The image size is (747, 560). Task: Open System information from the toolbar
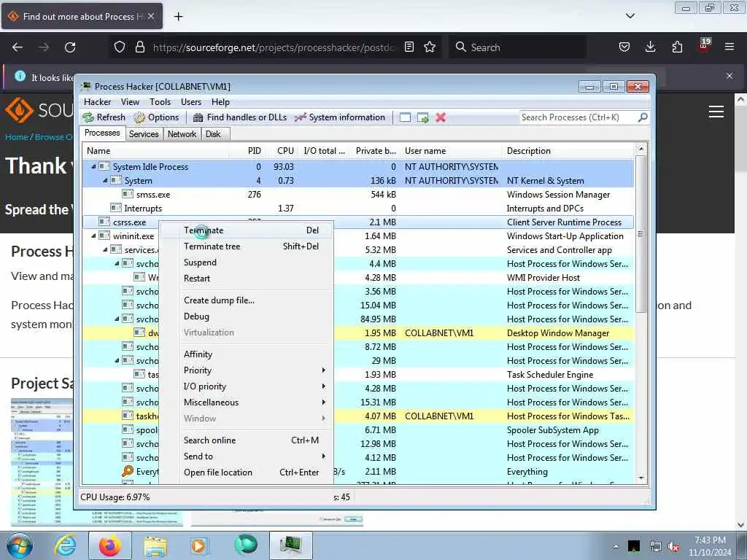pyautogui.click(x=340, y=117)
